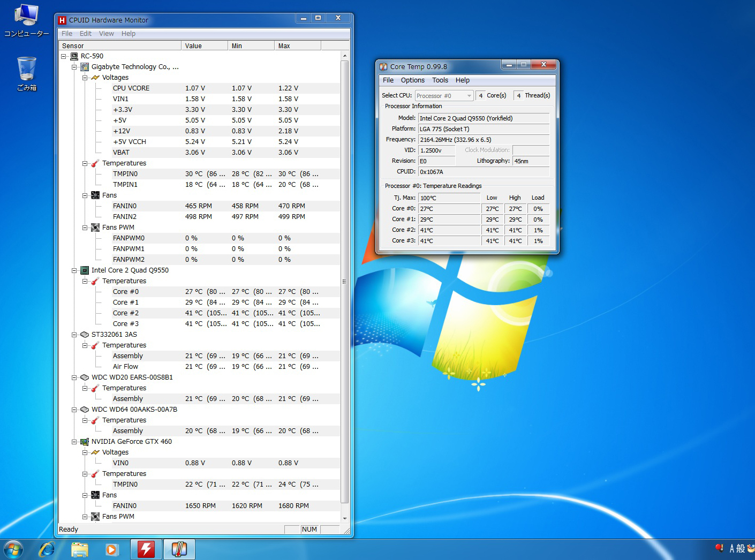This screenshot has width=755, height=560.
Task: Switch to CPUID Hardware Monitor taskbar button
Action: (x=146, y=549)
